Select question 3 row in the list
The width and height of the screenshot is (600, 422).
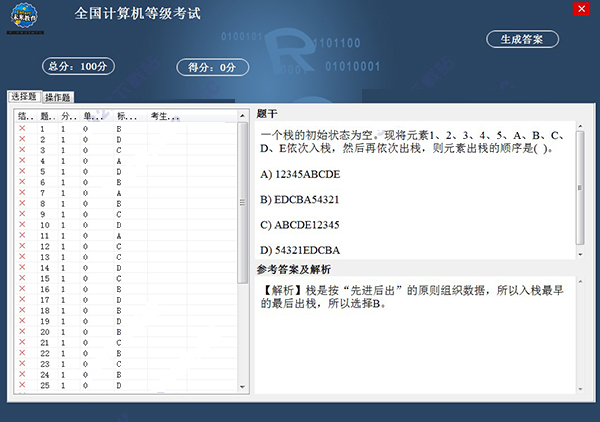[126, 150]
